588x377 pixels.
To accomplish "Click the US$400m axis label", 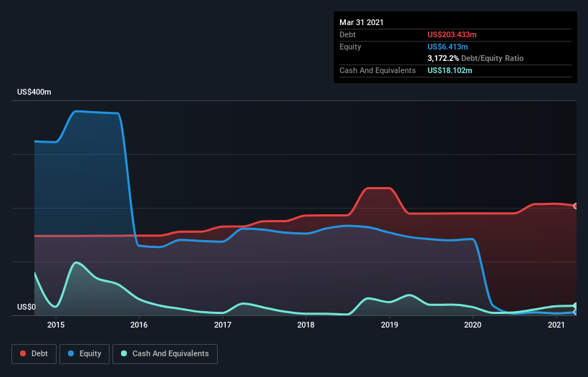I will click(x=34, y=92).
